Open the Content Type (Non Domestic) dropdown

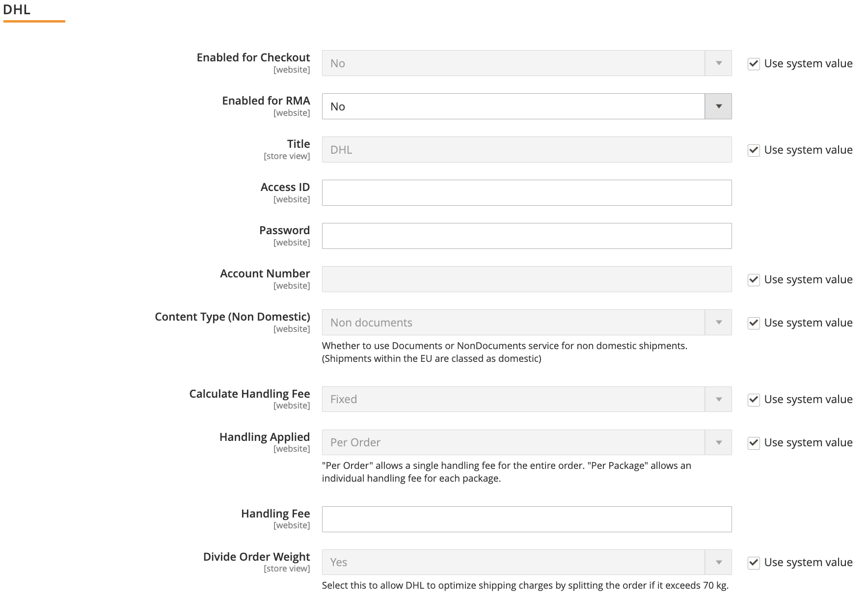[x=718, y=322]
